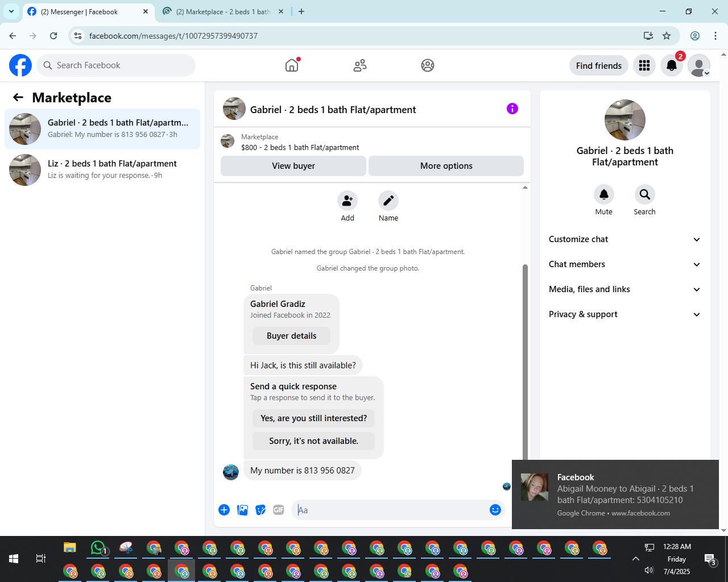Show hidden system tray icons chevron
This screenshot has height=582, width=728.
tap(635, 559)
